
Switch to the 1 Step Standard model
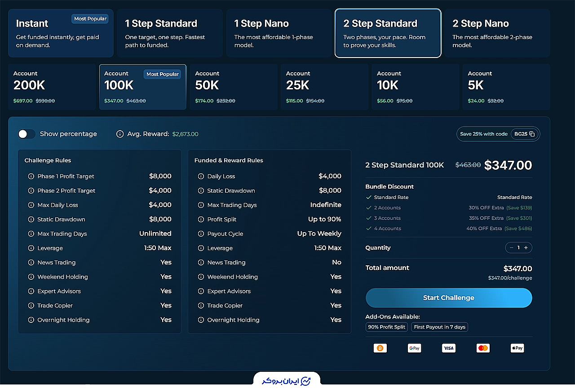pos(170,33)
